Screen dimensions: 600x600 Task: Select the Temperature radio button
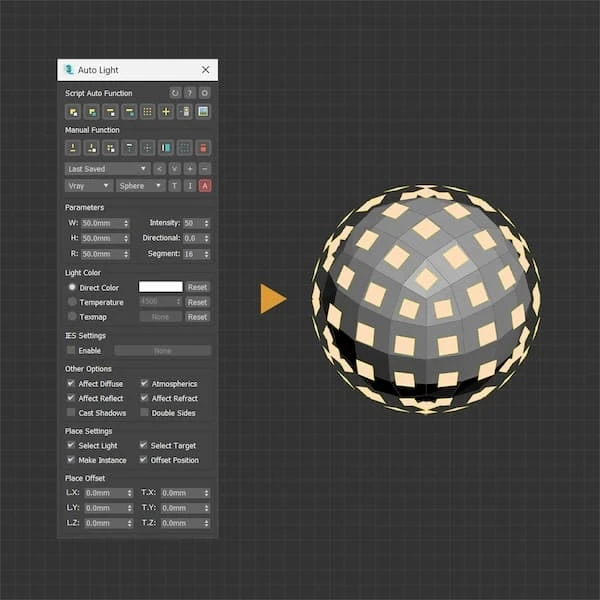pos(71,302)
